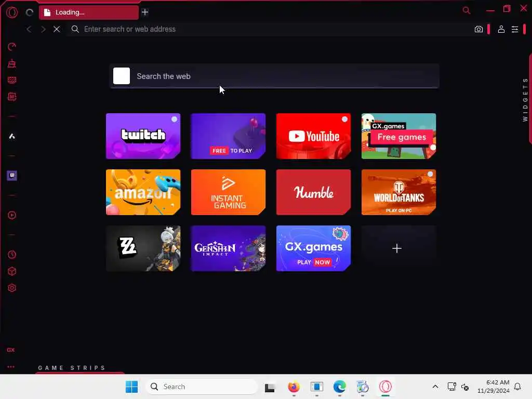This screenshot has height=399, width=532.
Task: Open Opera GX taskbar icon
Action: pos(385,387)
